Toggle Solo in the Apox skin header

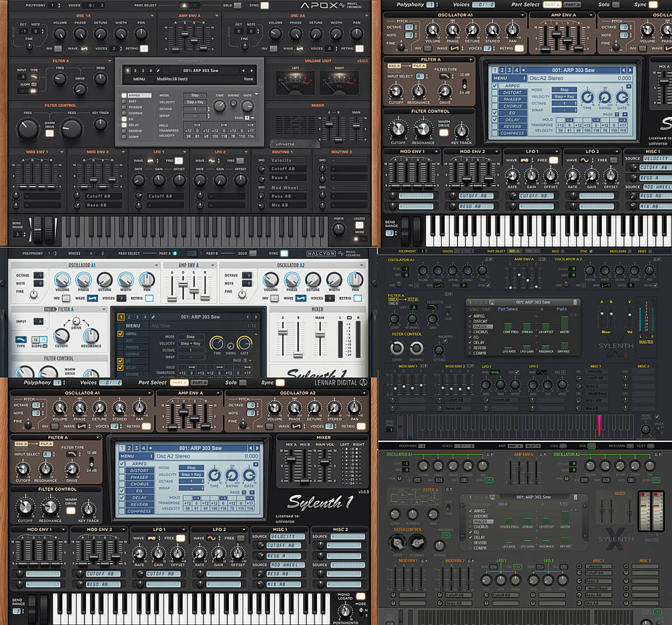pos(238,6)
